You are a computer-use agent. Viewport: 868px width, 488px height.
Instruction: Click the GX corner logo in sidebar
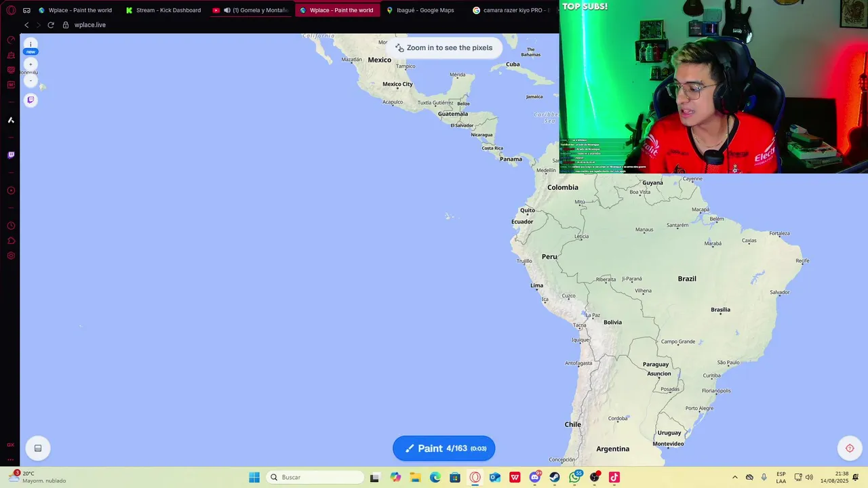(x=10, y=445)
